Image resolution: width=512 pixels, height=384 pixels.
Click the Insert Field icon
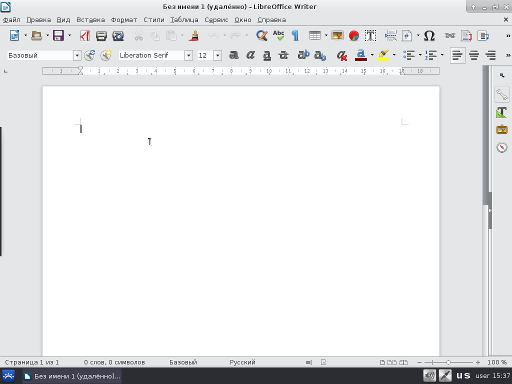coord(407,35)
